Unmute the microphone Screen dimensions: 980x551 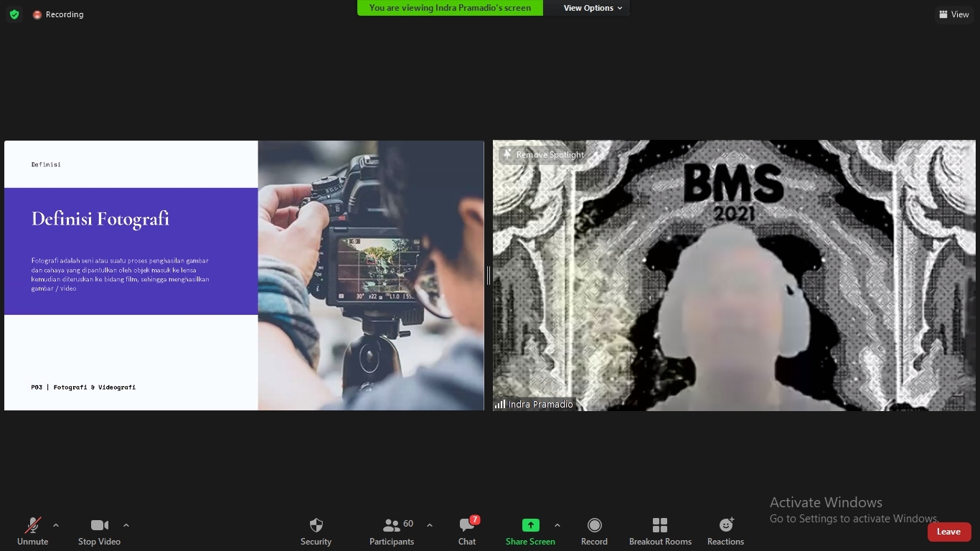33,532
